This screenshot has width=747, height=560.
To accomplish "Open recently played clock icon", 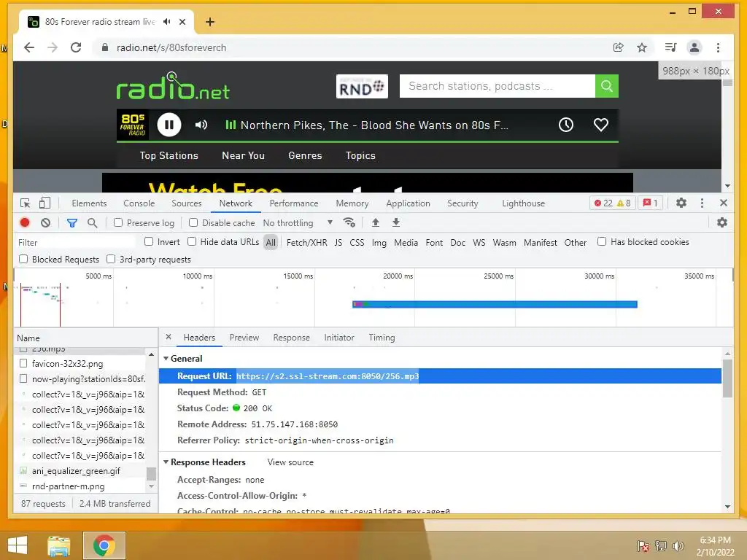I will coord(565,125).
